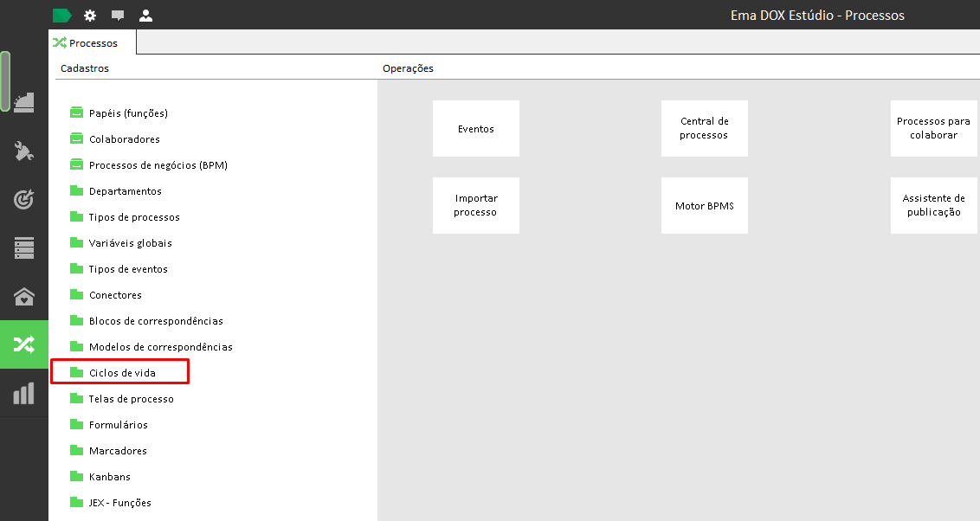Click the green tag logo icon
The height and width of the screenshot is (521, 980).
[61, 16]
